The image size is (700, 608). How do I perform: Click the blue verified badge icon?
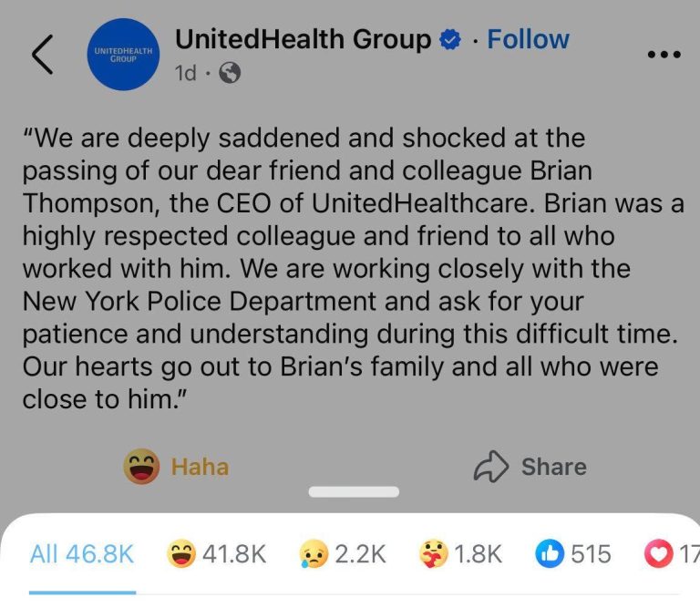tap(450, 40)
